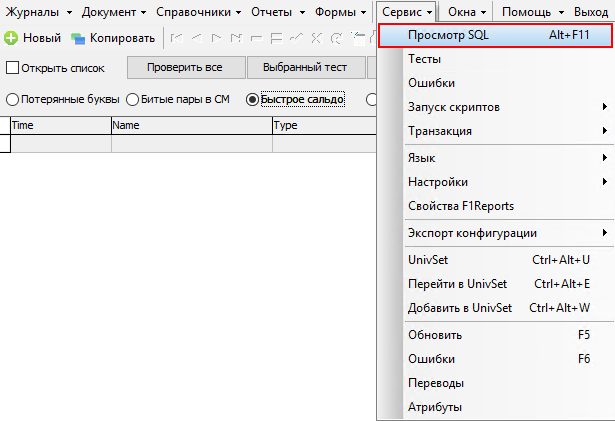Click the checkmark post changes icon
This screenshot has width=615, height=421.
[x=296, y=38]
